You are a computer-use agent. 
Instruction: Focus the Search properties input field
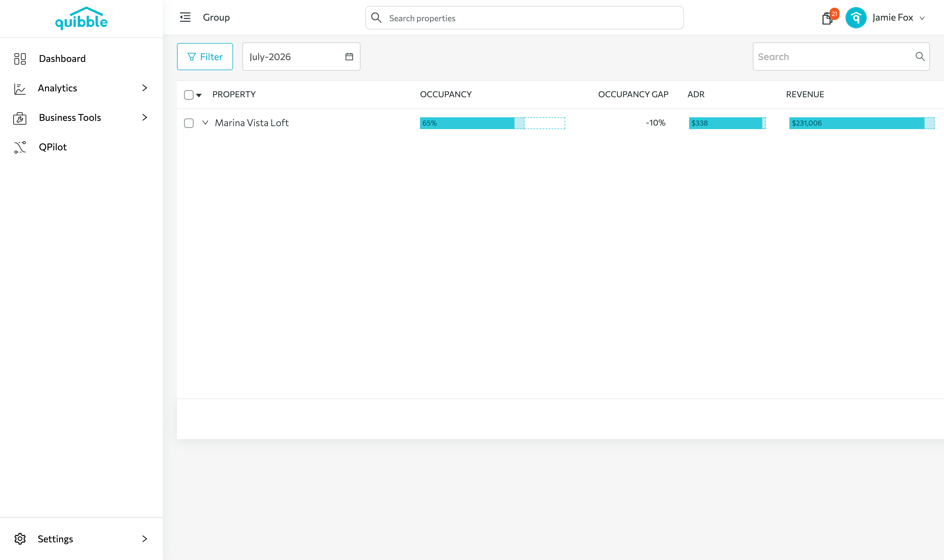525,18
